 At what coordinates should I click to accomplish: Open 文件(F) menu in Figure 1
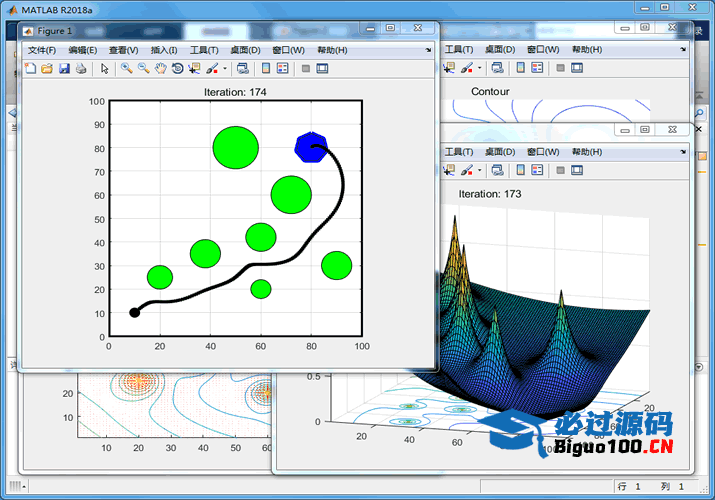pos(42,50)
